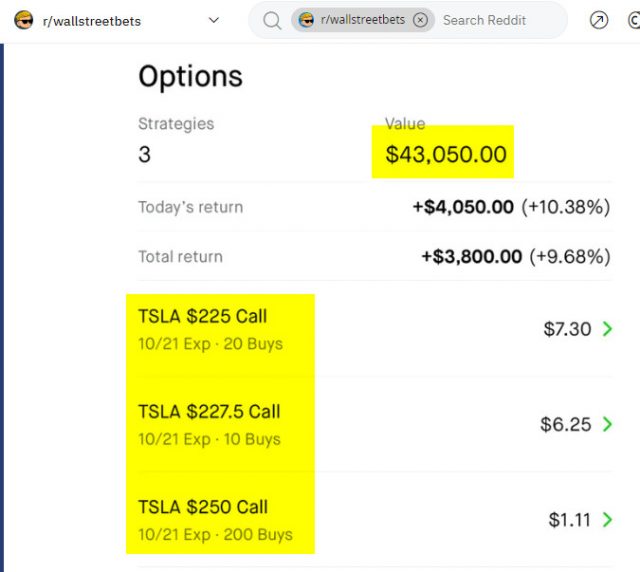Click the $6.25 option price
Image resolution: width=640 pixels, height=572 pixels.
[566, 424]
